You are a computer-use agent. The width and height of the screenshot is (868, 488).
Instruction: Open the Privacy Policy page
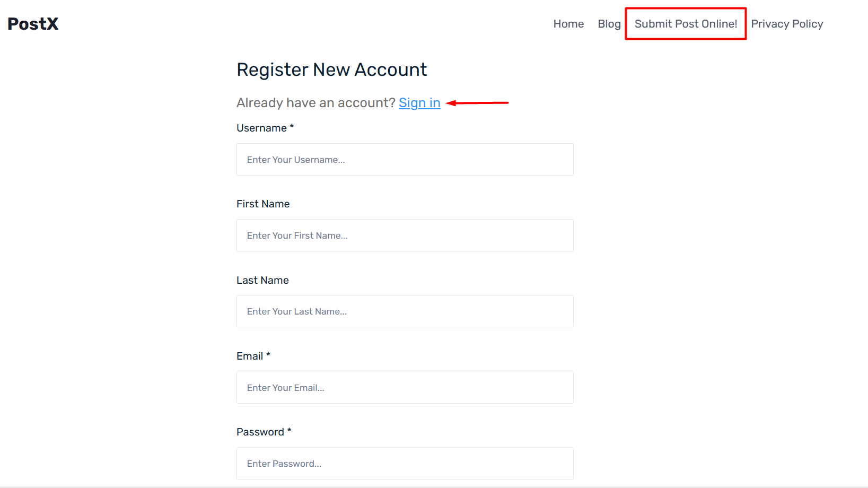pyautogui.click(x=787, y=23)
